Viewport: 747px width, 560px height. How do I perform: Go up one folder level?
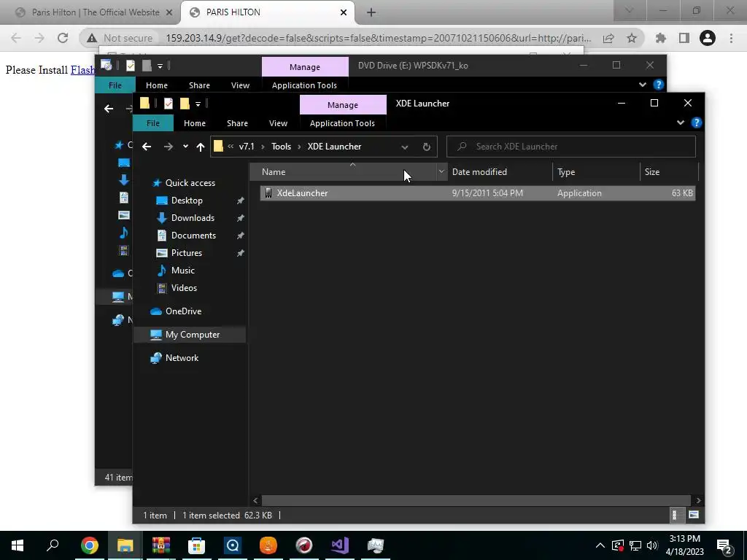201,147
